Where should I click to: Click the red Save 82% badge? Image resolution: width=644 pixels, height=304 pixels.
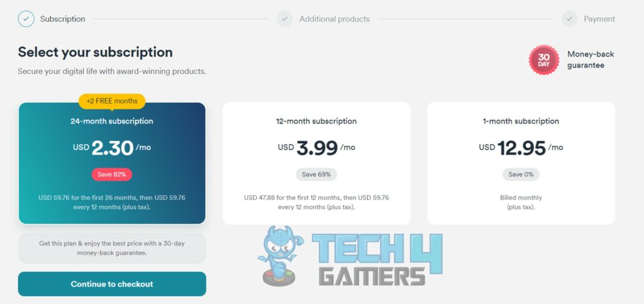(x=112, y=175)
